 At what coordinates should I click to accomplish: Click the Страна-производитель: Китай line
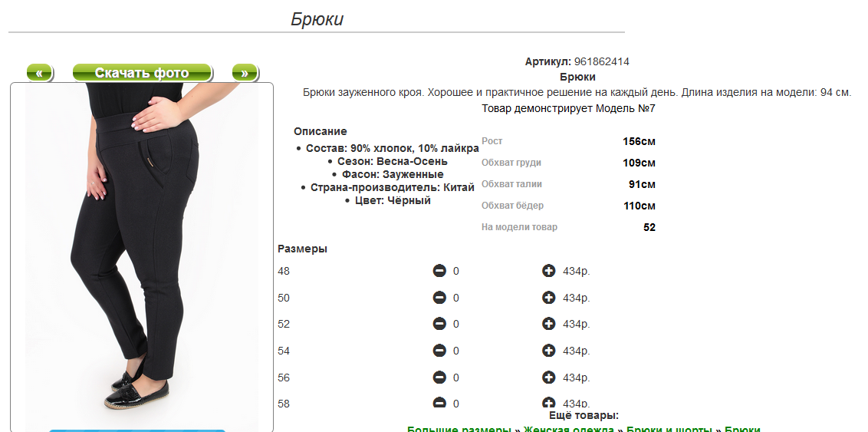(x=392, y=187)
